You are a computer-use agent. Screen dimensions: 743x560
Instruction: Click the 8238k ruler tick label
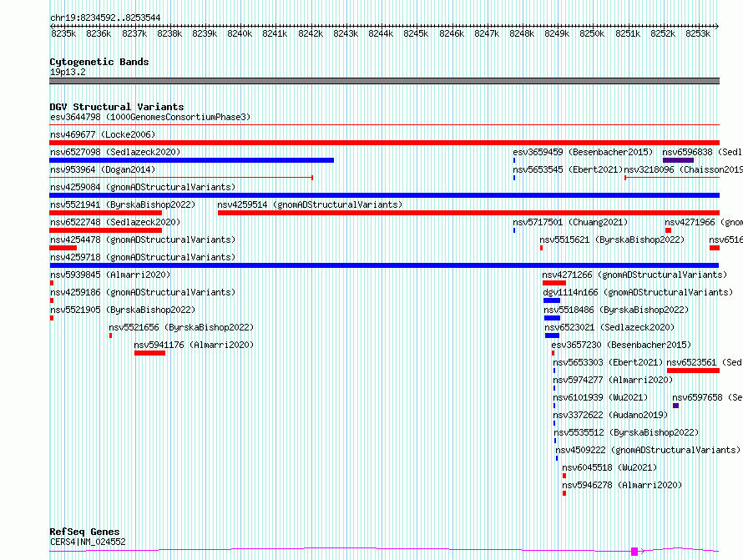169,33
